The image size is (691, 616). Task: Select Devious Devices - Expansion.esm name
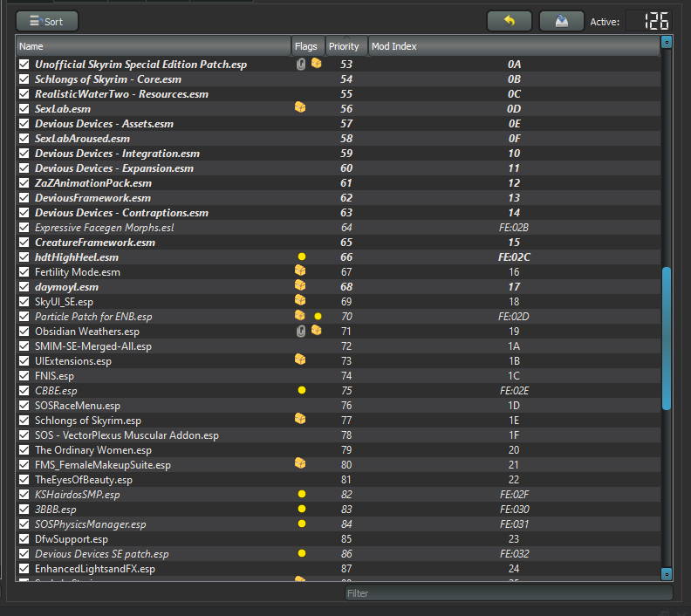click(114, 168)
